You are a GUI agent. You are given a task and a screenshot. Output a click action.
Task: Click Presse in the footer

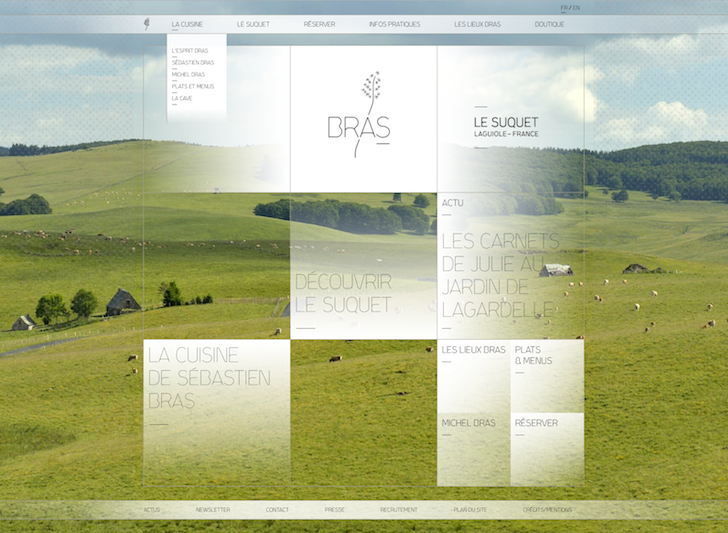[x=334, y=510]
